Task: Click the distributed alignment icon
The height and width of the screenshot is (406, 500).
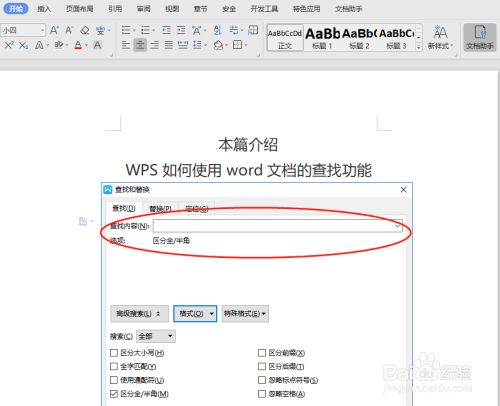Action: 183,45
